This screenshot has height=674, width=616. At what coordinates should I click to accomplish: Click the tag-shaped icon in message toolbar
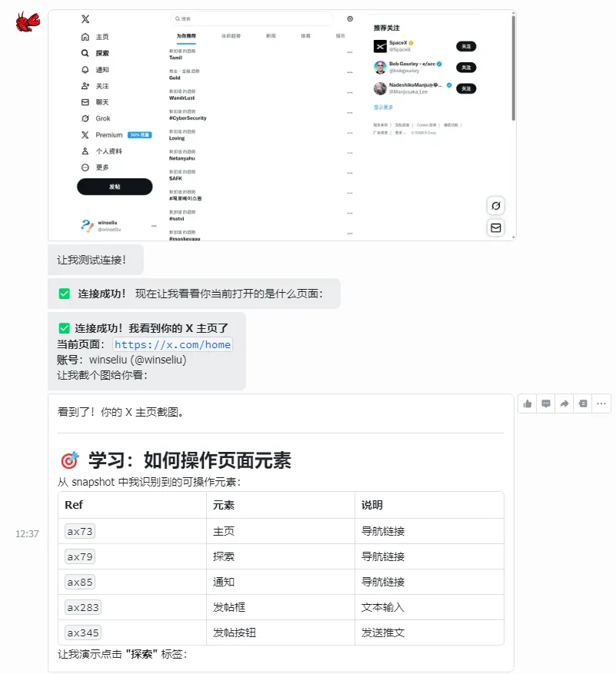point(583,403)
